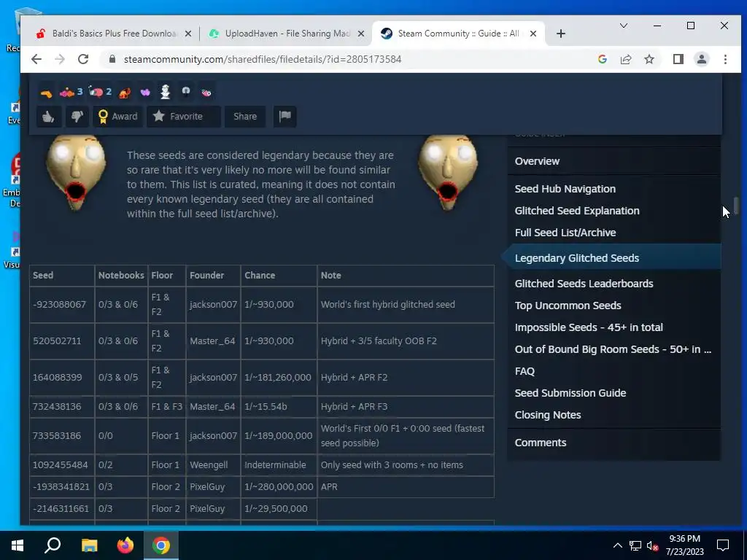Click the browser forward arrow
This screenshot has height=560, width=747.
click(x=60, y=59)
